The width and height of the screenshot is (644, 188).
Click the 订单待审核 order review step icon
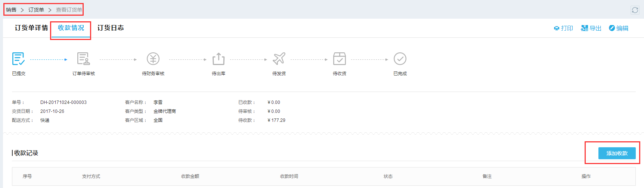pyautogui.click(x=83, y=59)
